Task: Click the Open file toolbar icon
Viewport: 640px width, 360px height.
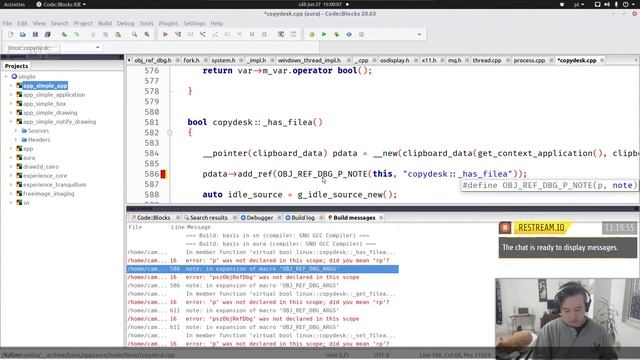Action: pos(23,35)
